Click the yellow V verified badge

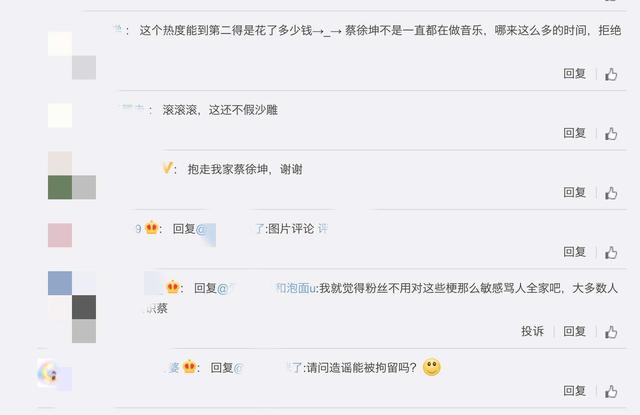[167, 168]
